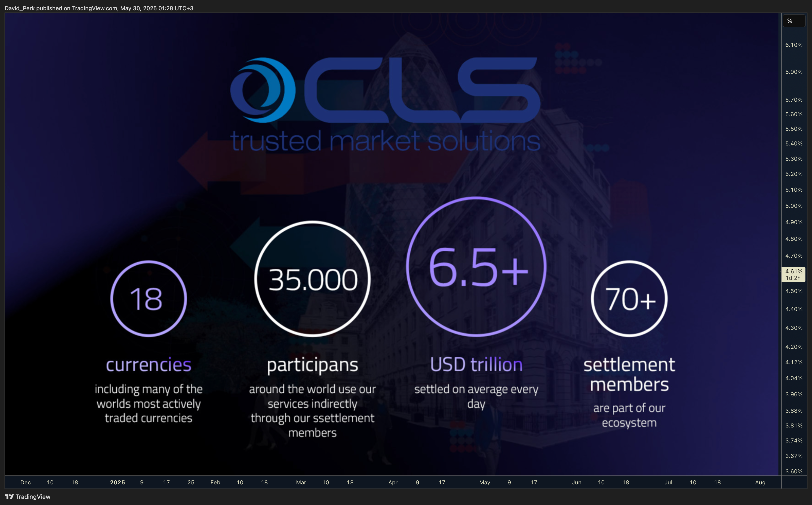Image resolution: width=812 pixels, height=505 pixels.
Task: Click the Aug label on the time axis
Action: (760, 482)
